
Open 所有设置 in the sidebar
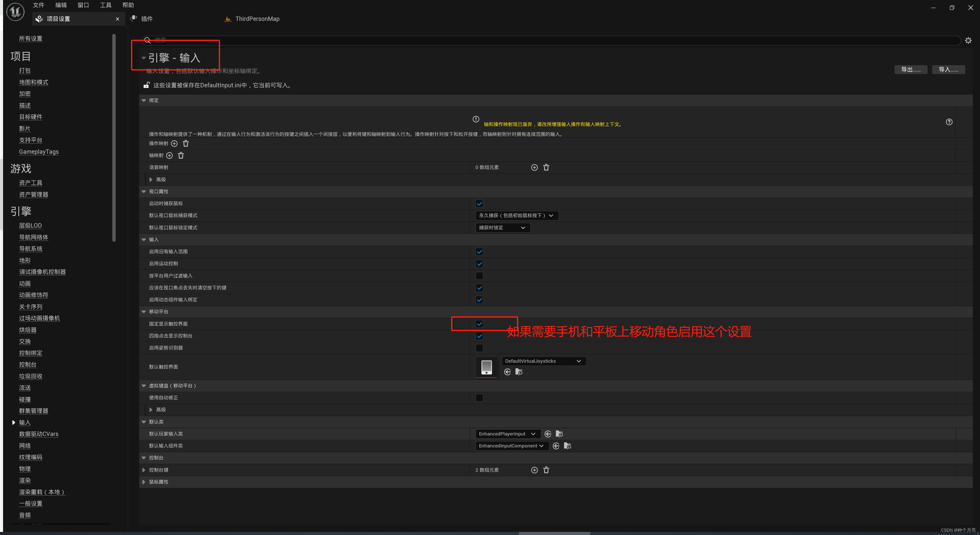(31, 38)
